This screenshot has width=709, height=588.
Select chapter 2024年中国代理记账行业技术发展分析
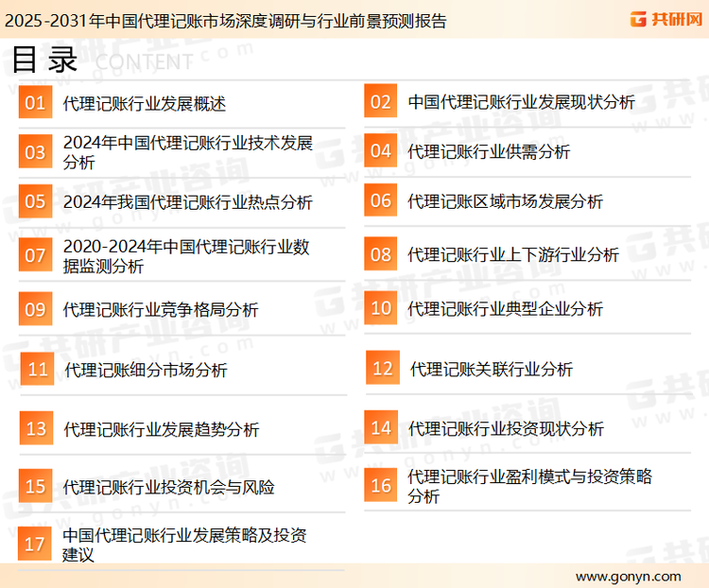click(x=188, y=152)
